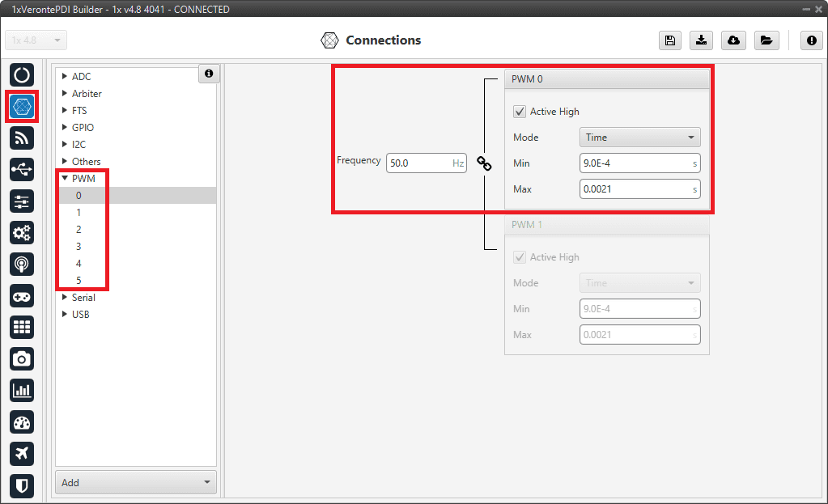The height and width of the screenshot is (504, 828).
Task: Select PWM item 3 in tree
Action: [x=79, y=247]
